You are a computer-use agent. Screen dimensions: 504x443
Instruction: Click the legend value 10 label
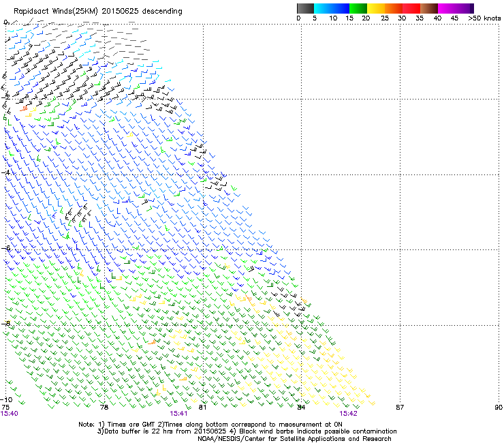(333, 18)
